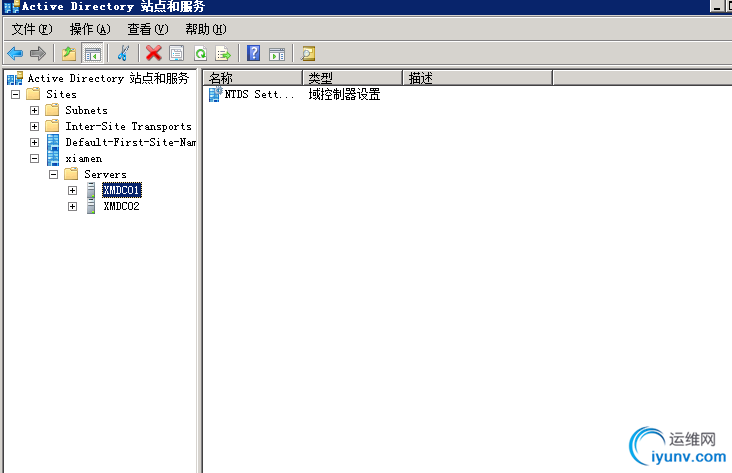The height and width of the screenshot is (473, 732).
Task: Click the Back arrow toolbar icon
Action: tap(15, 53)
